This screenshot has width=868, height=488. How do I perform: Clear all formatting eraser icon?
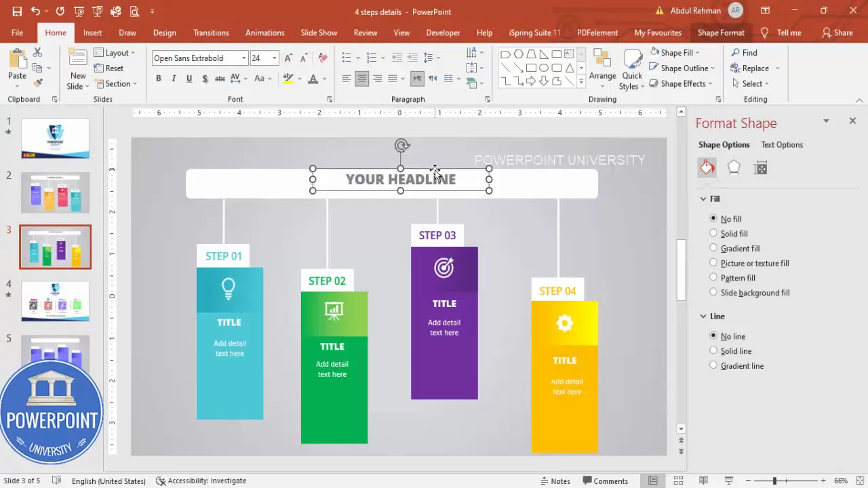pyautogui.click(x=323, y=58)
